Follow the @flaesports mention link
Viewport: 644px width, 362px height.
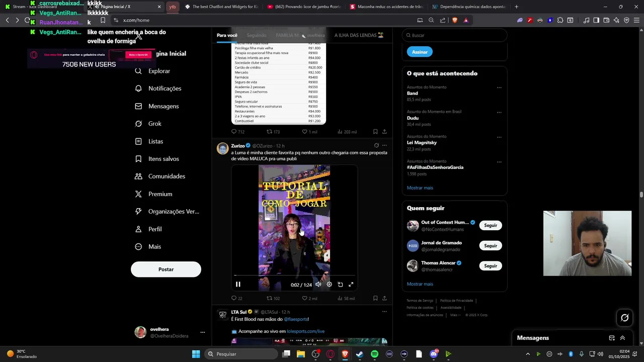coord(296,319)
